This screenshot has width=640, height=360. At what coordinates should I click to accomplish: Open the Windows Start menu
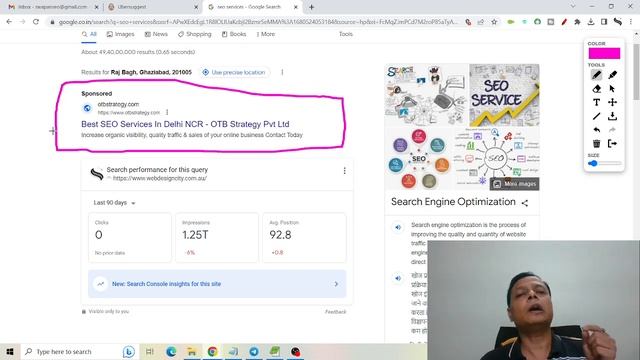(x=10, y=351)
